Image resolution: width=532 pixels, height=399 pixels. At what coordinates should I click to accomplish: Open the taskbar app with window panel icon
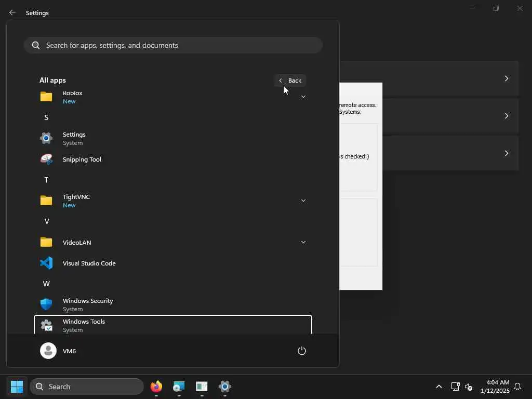(x=202, y=387)
